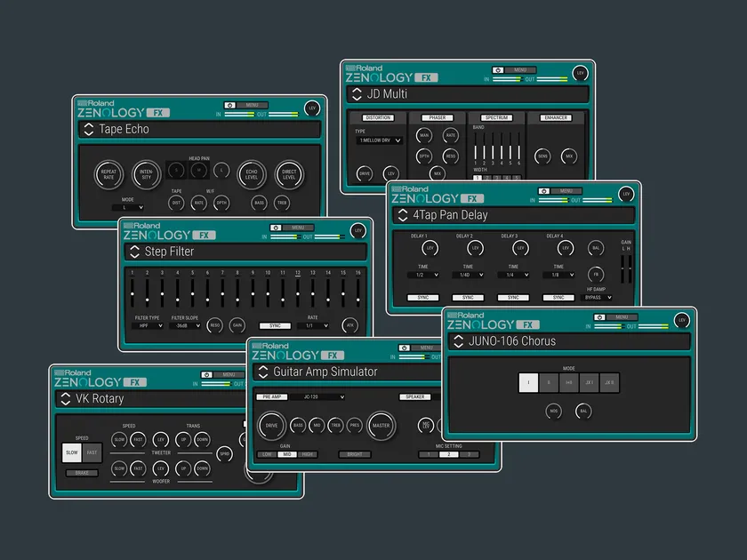The image size is (747, 560).
Task: Click the MASTER knob in Guitar Amp Simulator
Action: coord(381,425)
